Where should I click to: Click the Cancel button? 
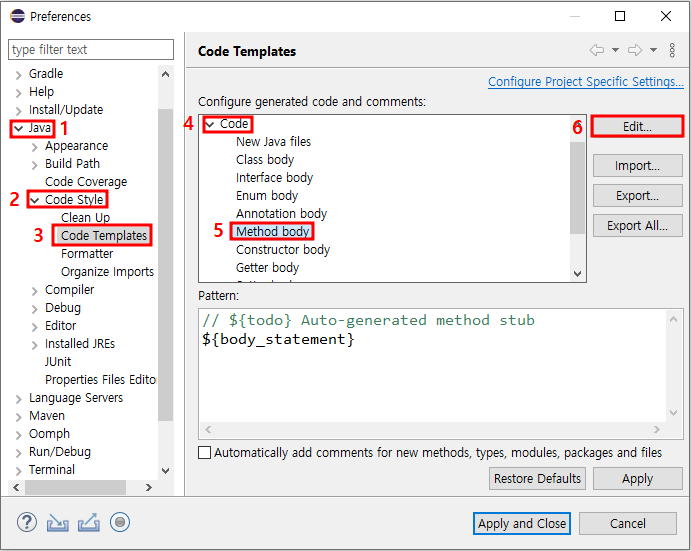[628, 523]
